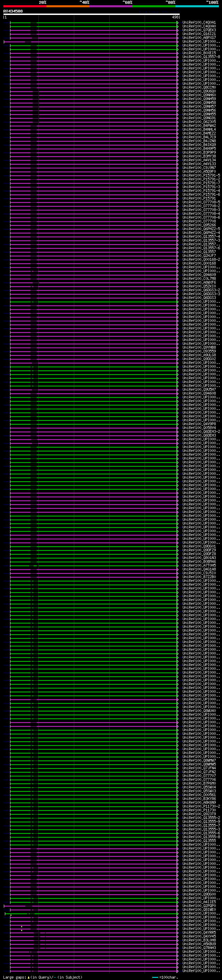
Task: Open hit UniRef100_C4Q0A1
Action: coord(199,23)
